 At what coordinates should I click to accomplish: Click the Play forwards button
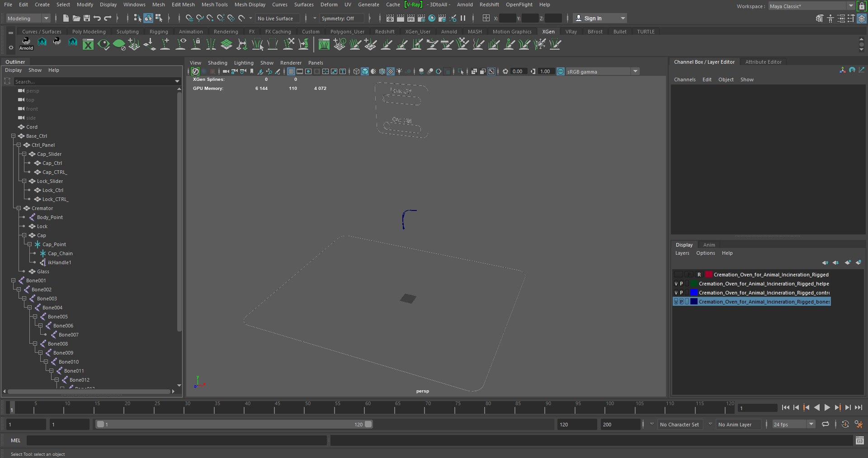pyautogui.click(x=827, y=407)
